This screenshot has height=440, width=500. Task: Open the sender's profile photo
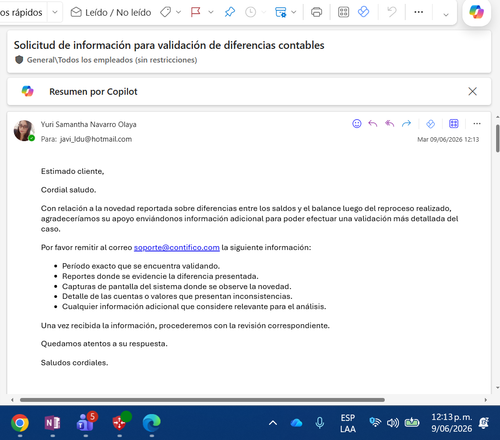pyautogui.click(x=24, y=131)
